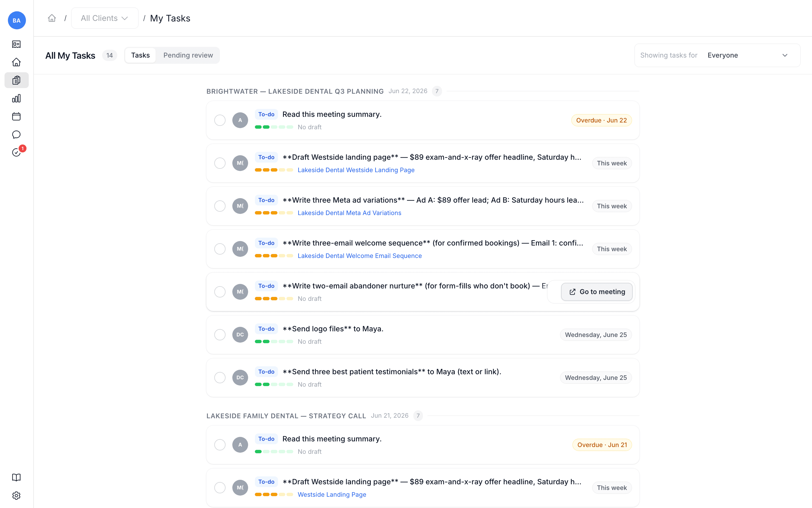Click title text Send logo files to Maya
The image size is (812, 508).
(x=333, y=329)
